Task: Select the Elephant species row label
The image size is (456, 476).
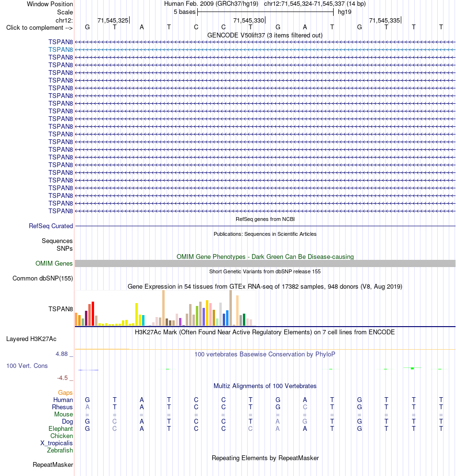Action: pos(60,428)
